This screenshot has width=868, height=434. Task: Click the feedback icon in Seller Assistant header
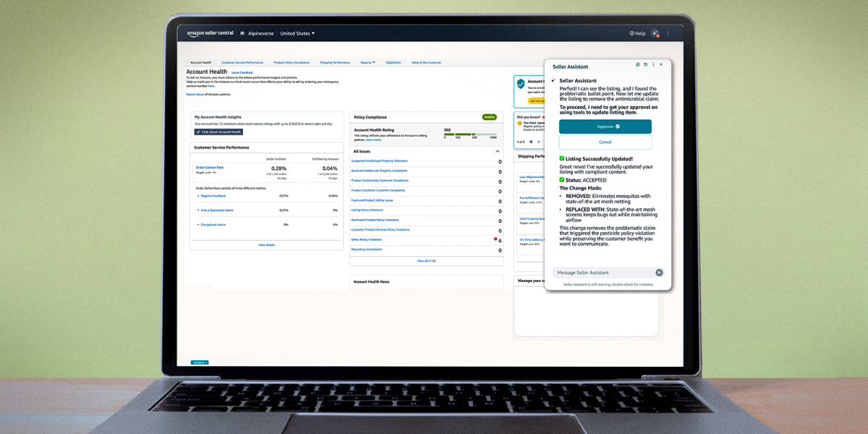[x=646, y=64]
